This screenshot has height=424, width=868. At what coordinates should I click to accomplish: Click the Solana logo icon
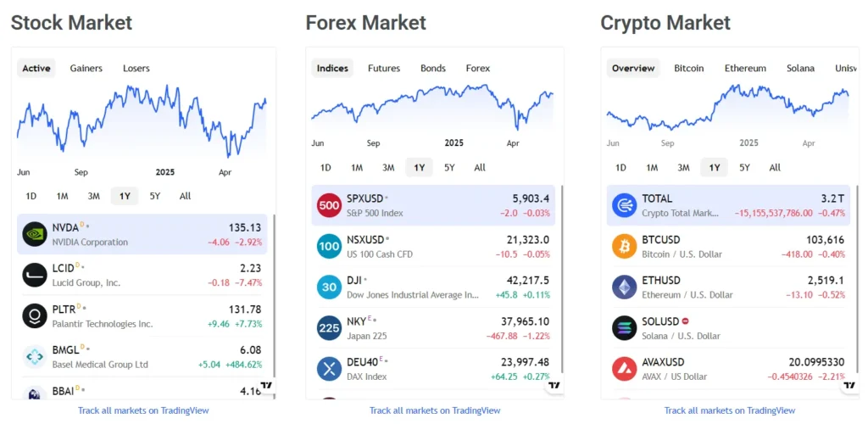pos(624,327)
